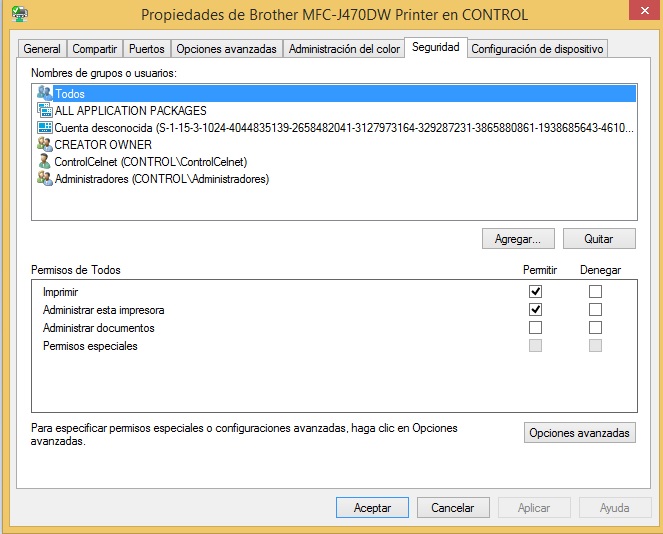663x534 pixels.
Task: Click the ControlCelnet user icon
Action: pyautogui.click(x=44, y=162)
